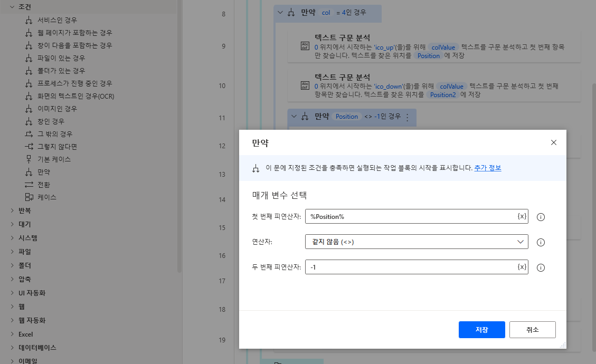This screenshot has height=364, width=596.
Task: Click the 기본 케이스 icon
Action: click(x=29, y=159)
